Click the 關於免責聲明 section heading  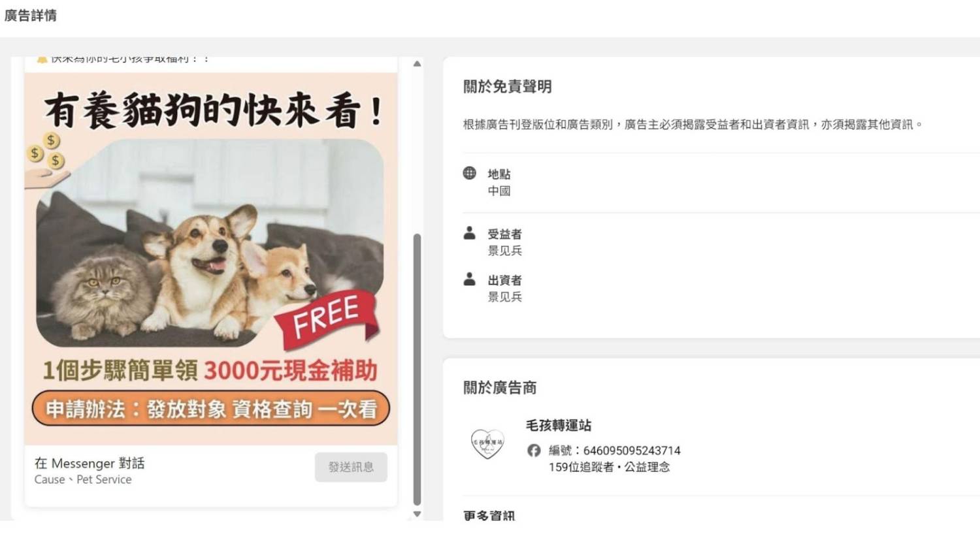508,86
